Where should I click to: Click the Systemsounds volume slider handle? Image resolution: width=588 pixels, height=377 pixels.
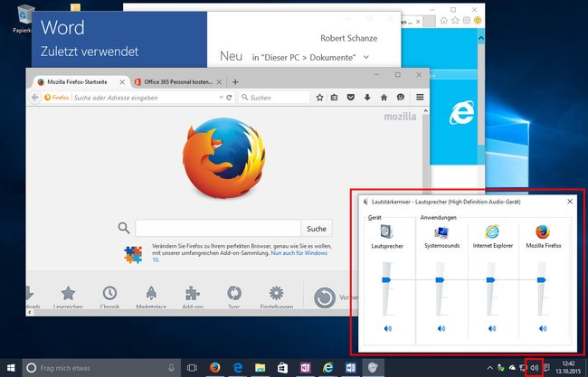tap(440, 280)
